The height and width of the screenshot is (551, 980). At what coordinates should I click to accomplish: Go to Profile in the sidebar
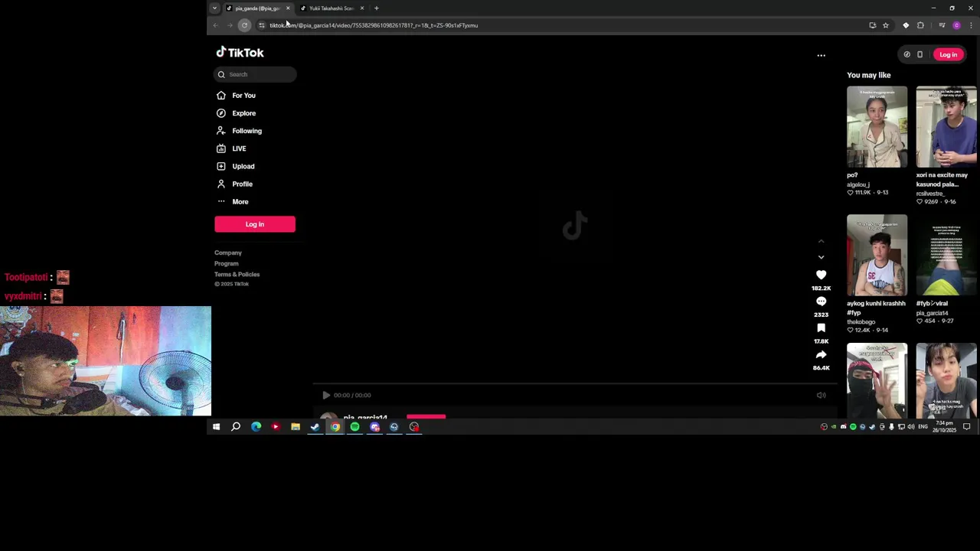point(242,184)
